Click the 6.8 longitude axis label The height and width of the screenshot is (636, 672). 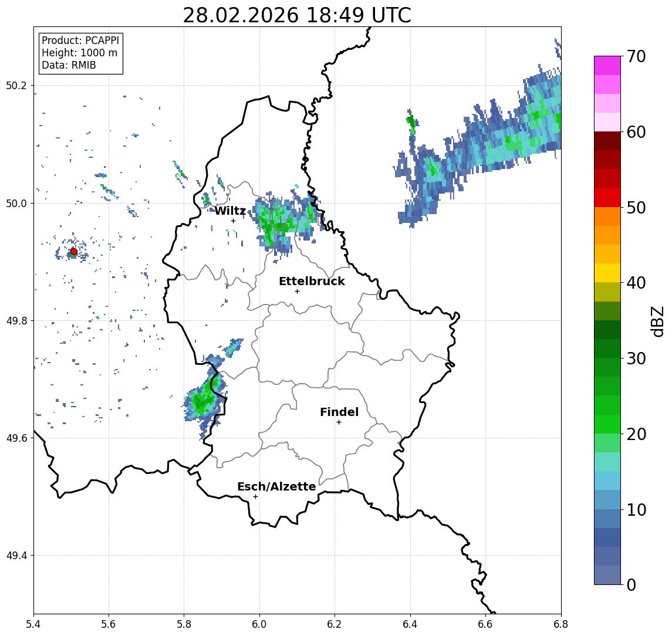[x=560, y=624]
